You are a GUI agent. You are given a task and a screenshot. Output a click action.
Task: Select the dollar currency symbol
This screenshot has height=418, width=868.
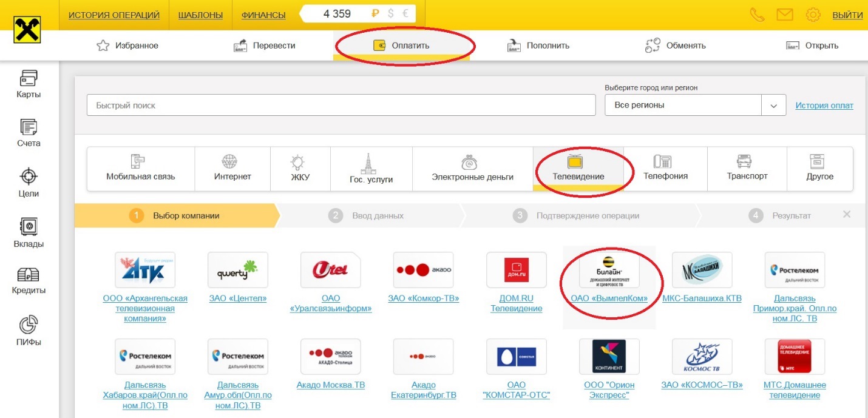391,14
